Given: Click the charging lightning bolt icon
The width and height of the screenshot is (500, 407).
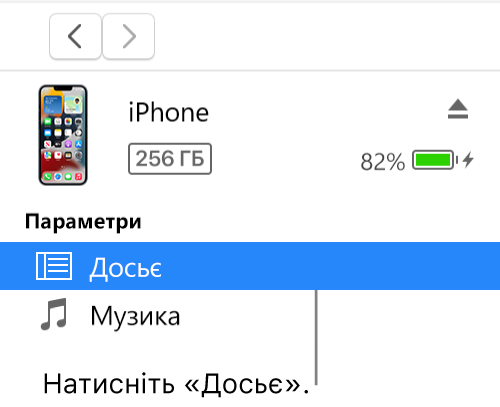Looking at the screenshot, I should (468, 160).
